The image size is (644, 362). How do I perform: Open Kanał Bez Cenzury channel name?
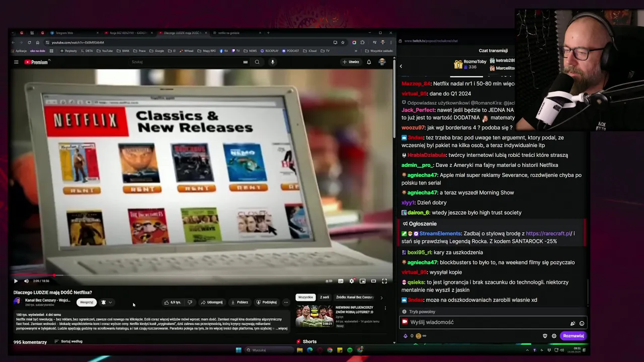[48, 300]
